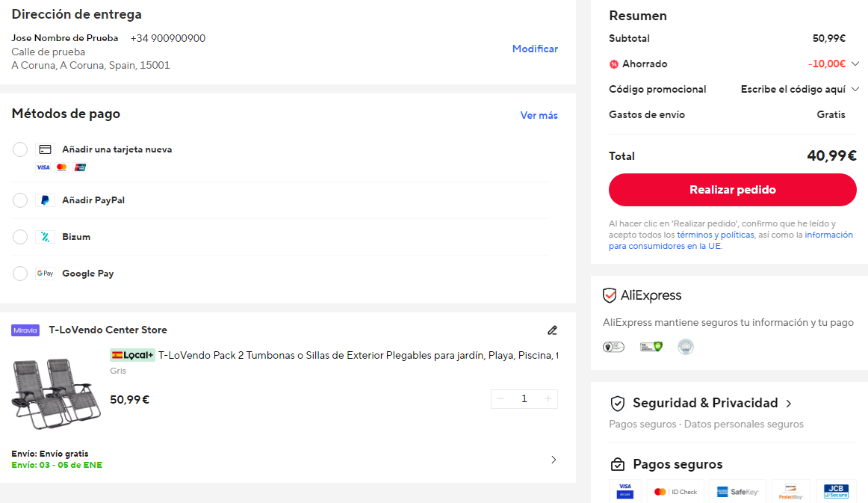Click the round seal certification badge
Image resolution: width=868 pixels, height=503 pixels.
tap(685, 347)
